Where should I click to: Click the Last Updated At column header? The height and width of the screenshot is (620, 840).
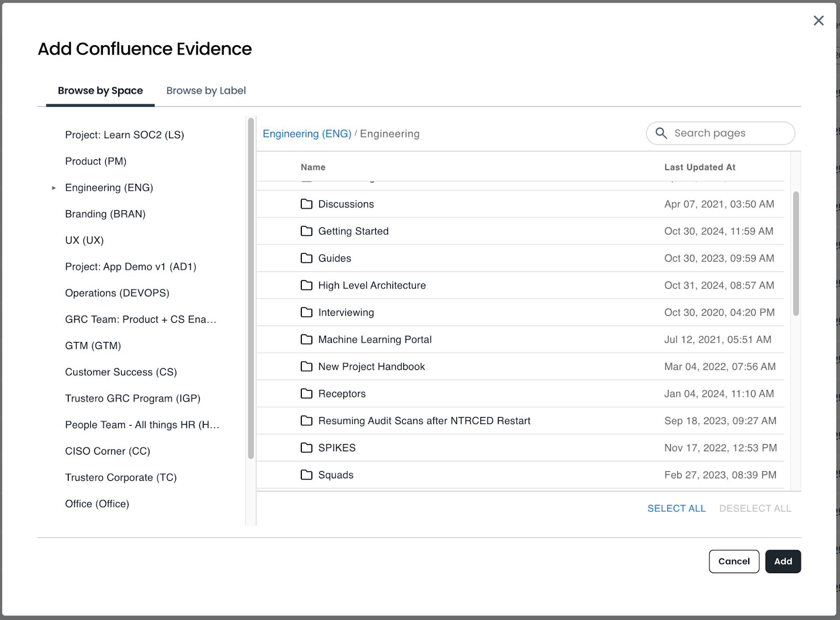coord(700,167)
